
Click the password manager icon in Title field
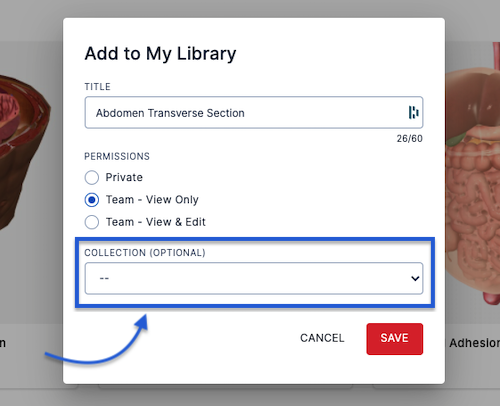coord(414,112)
